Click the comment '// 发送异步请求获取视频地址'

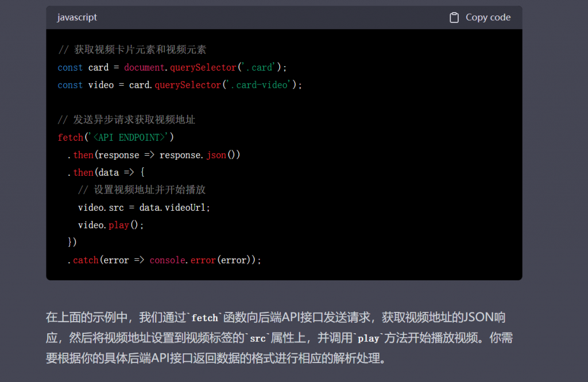click(x=126, y=119)
